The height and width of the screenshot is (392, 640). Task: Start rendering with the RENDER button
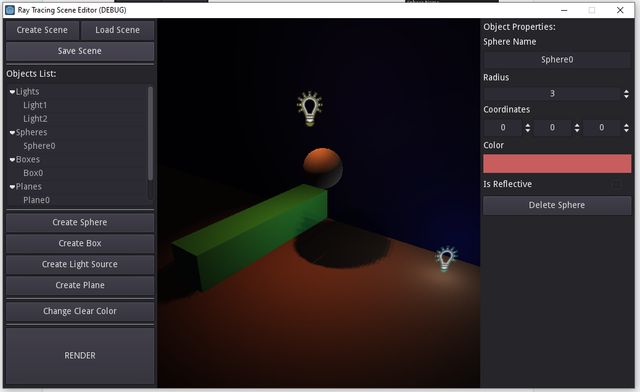click(80, 356)
